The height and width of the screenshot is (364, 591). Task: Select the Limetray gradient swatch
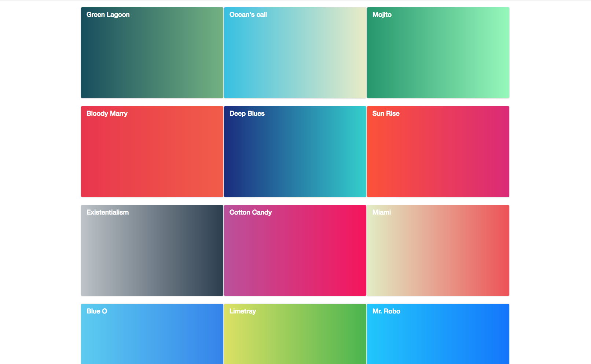pyautogui.click(x=295, y=334)
